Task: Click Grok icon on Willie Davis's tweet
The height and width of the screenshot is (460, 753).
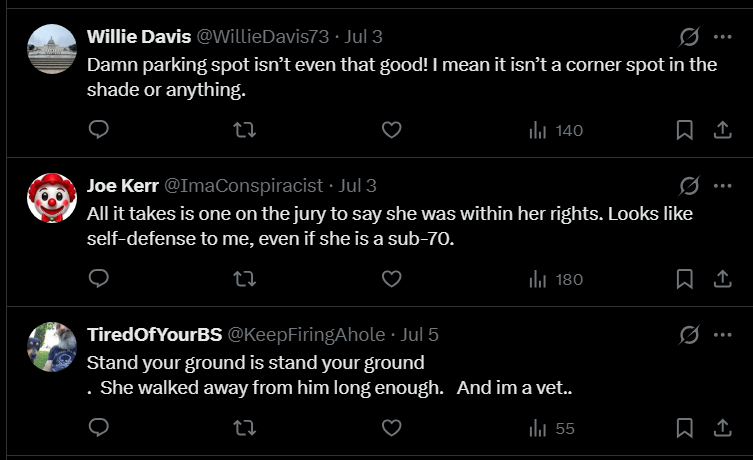Action: [689, 37]
